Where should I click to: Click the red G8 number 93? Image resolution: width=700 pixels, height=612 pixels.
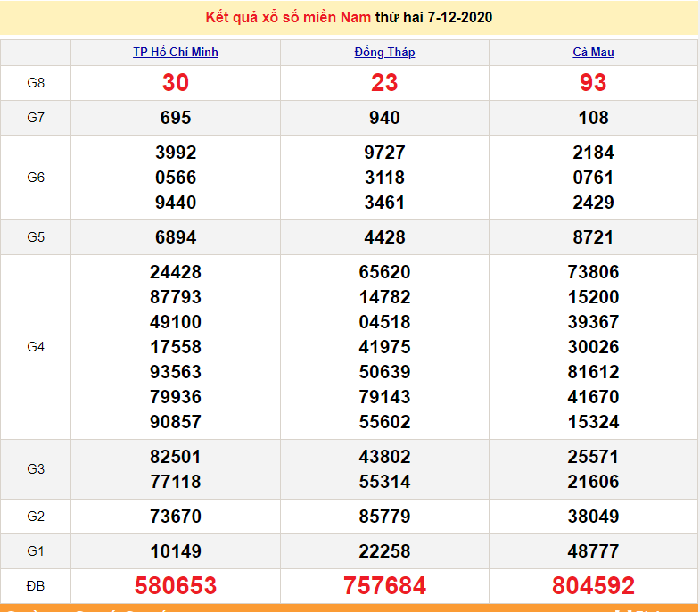(x=593, y=83)
